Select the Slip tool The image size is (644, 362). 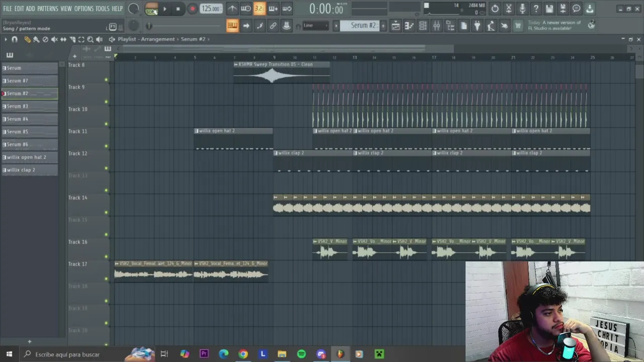63,39
